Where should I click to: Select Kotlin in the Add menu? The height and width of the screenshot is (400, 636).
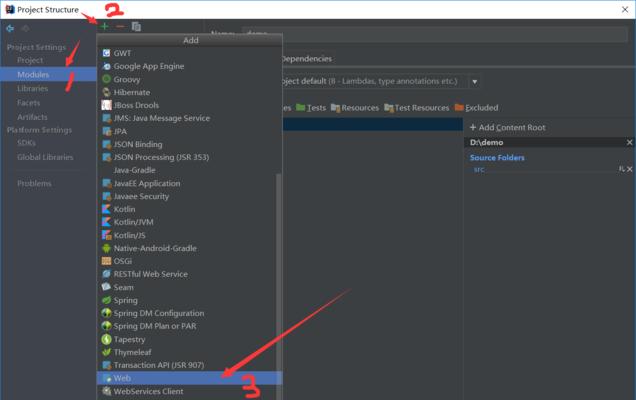point(187,209)
